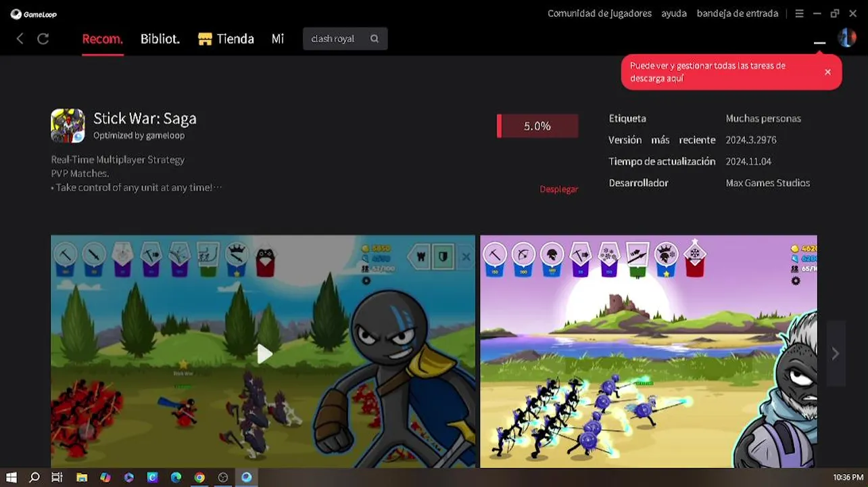The height and width of the screenshot is (487, 868).
Task: Click the Stick War: Saga app icon
Action: [x=68, y=126]
